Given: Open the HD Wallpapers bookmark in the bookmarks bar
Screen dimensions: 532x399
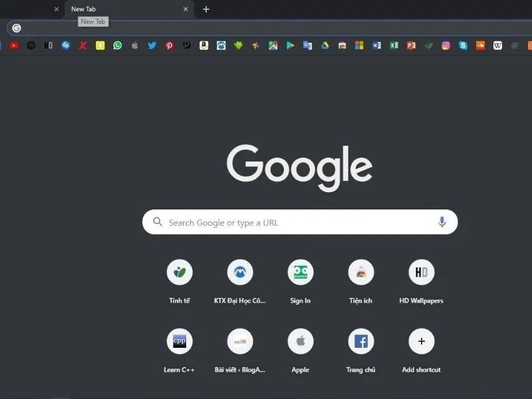Looking at the screenshot, I should pyautogui.click(x=48, y=45).
